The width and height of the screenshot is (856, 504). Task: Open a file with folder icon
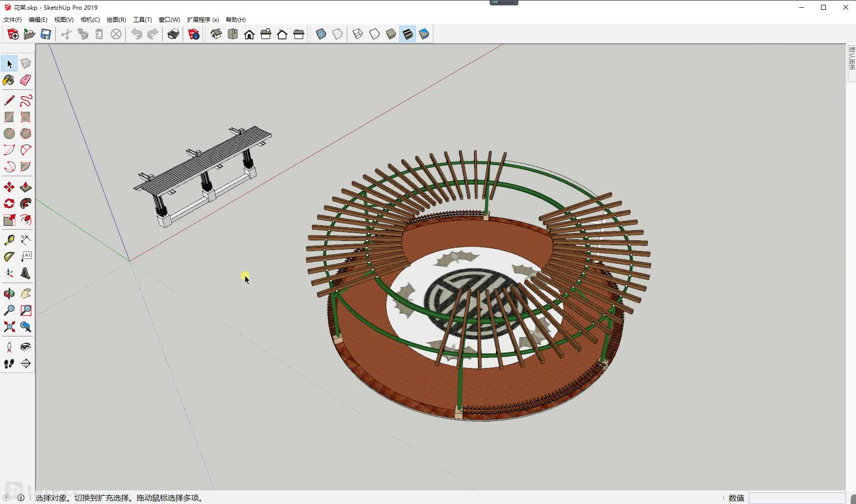click(x=30, y=34)
